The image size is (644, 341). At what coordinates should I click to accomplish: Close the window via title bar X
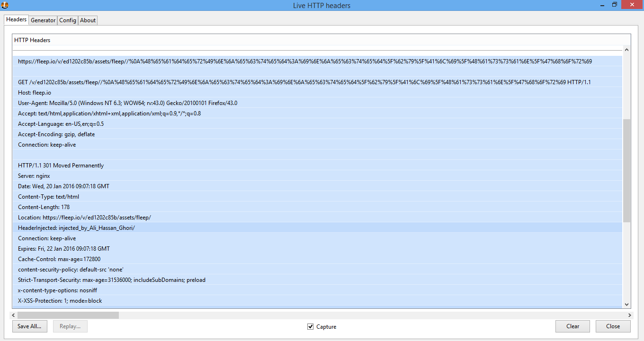(x=632, y=5)
